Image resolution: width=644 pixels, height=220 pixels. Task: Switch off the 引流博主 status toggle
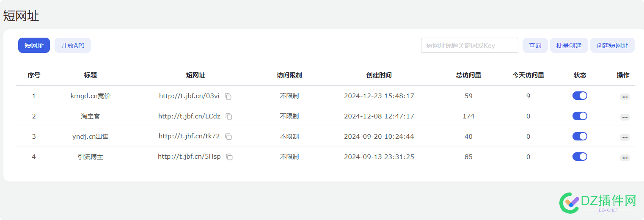tap(580, 157)
